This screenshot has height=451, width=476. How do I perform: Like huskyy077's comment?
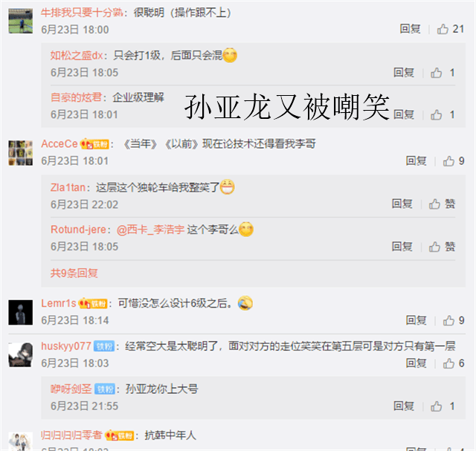(454, 363)
